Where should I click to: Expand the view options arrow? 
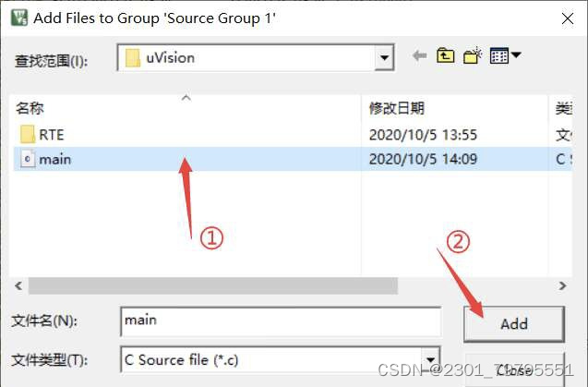pos(516,55)
